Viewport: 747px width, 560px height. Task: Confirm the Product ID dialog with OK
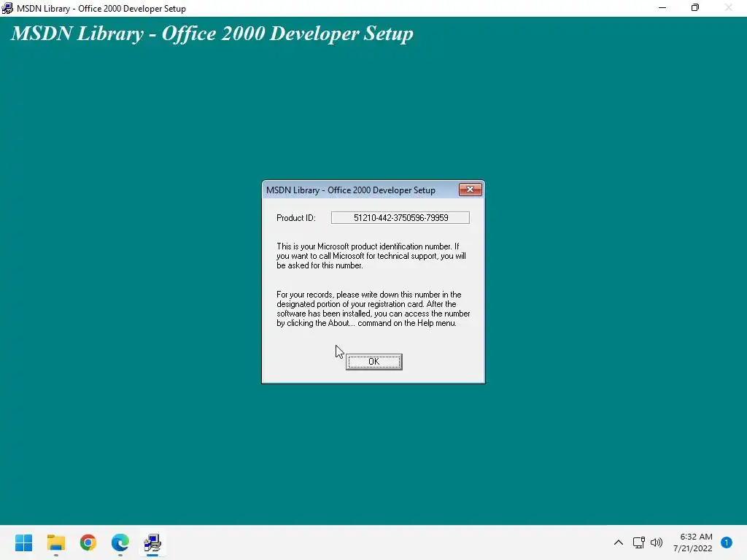coord(374,362)
